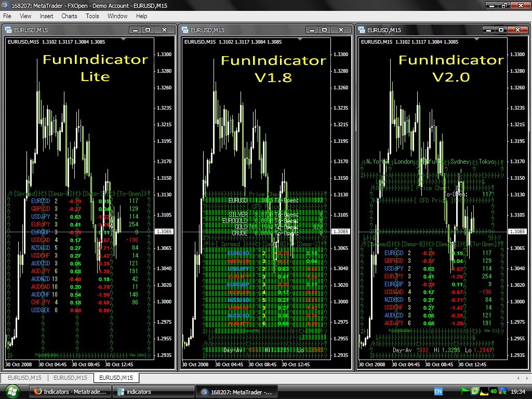Click Day-Av value in V2.0 chart
The height and width of the screenshot is (399, 532).
tap(424, 350)
